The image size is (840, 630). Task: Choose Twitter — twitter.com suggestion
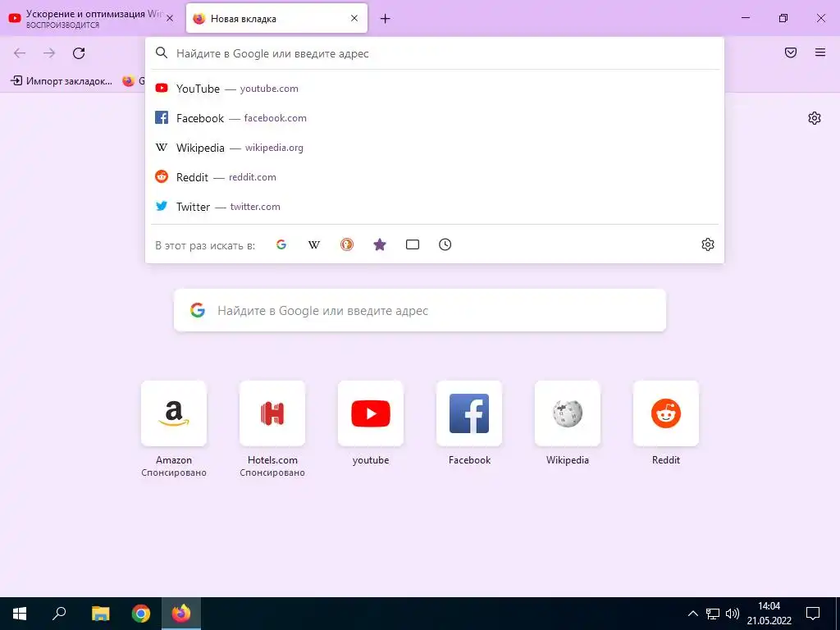(x=435, y=206)
